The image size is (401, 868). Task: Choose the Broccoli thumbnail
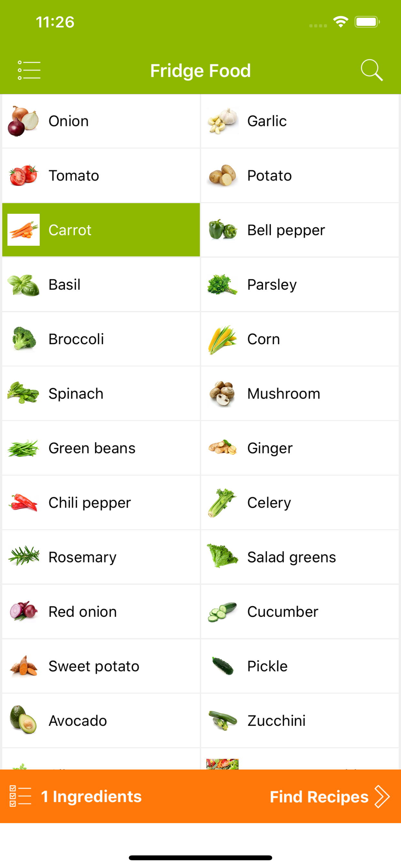(23, 339)
